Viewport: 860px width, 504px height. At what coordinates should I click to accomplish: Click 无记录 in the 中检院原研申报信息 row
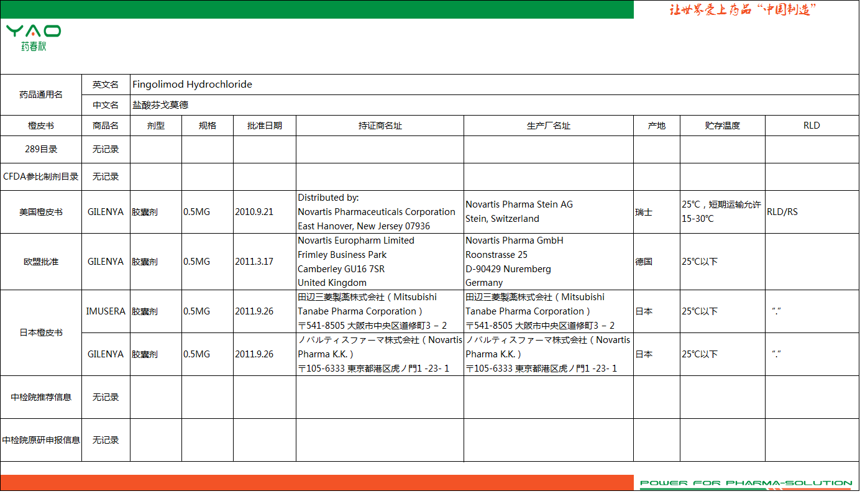(106, 440)
